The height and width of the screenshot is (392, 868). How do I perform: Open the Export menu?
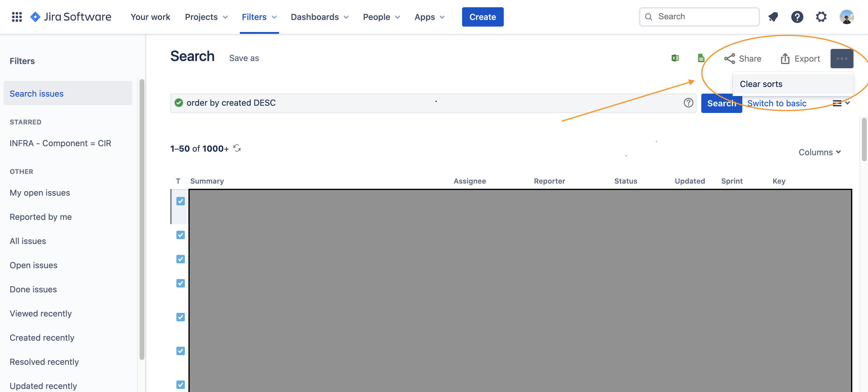click(x=800, y=59)
